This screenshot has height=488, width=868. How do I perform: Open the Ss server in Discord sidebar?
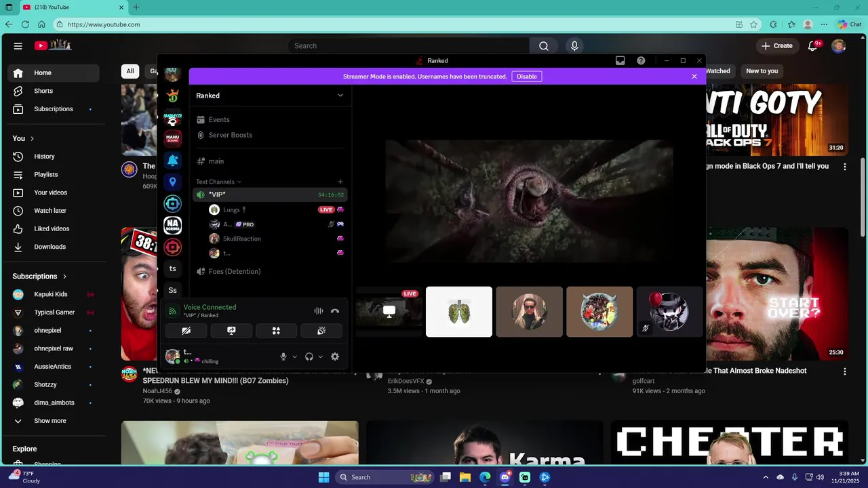(173, 290)
